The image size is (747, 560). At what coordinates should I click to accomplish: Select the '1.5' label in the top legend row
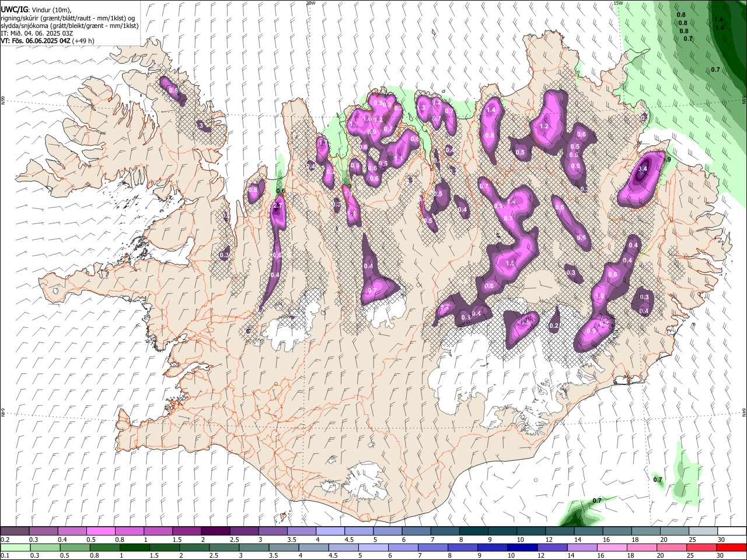(177, 540)
